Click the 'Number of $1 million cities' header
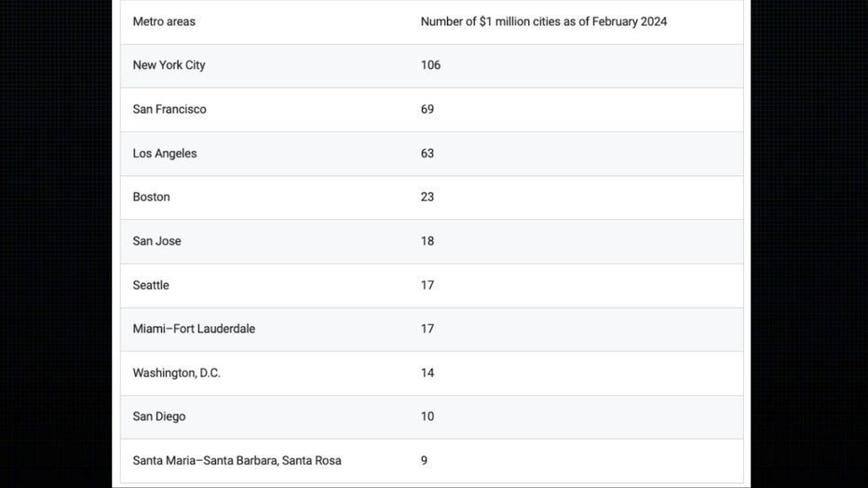 pyautogui.click(x=543, y=21)
